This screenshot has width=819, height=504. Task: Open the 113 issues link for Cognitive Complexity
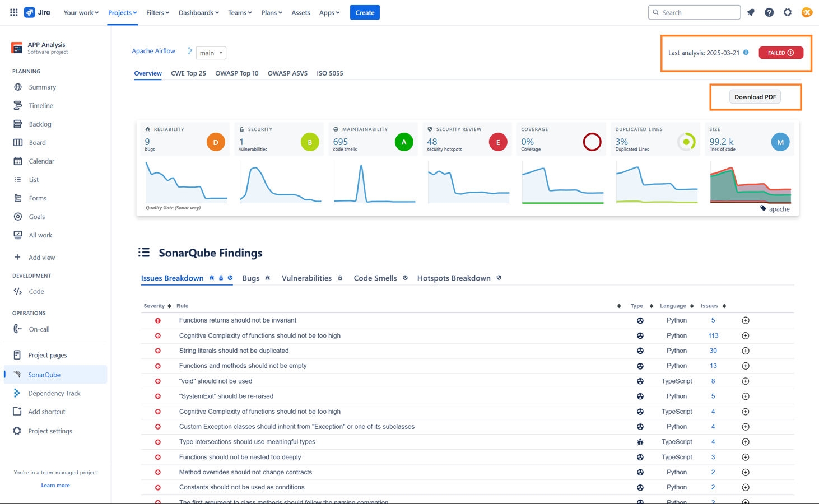[713, 335]
